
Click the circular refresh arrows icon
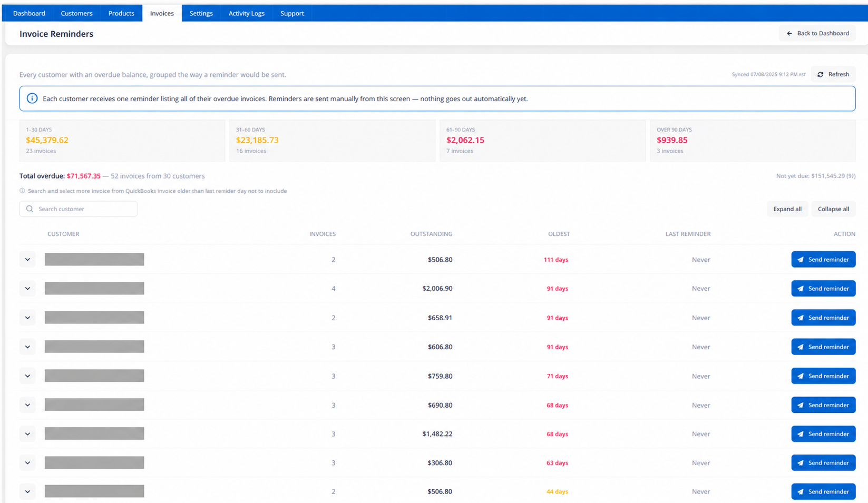821,75
